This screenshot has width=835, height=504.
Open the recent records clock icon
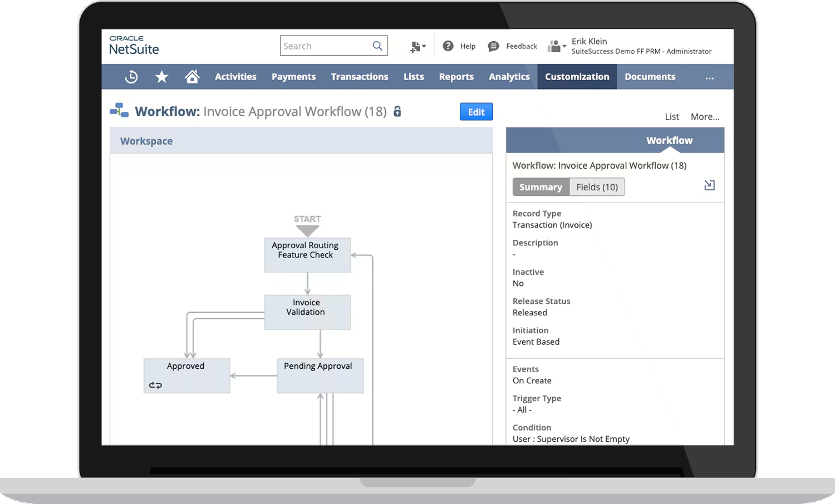[x=131, y=76]
